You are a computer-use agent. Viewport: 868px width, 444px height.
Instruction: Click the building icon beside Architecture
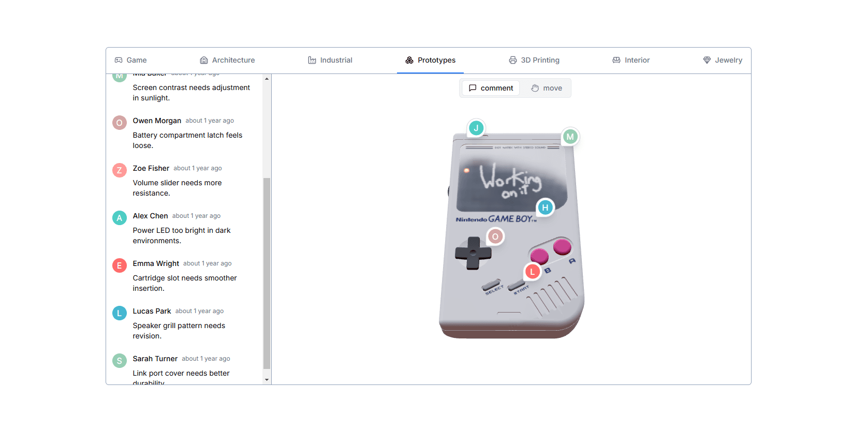[x=204, y=60]
